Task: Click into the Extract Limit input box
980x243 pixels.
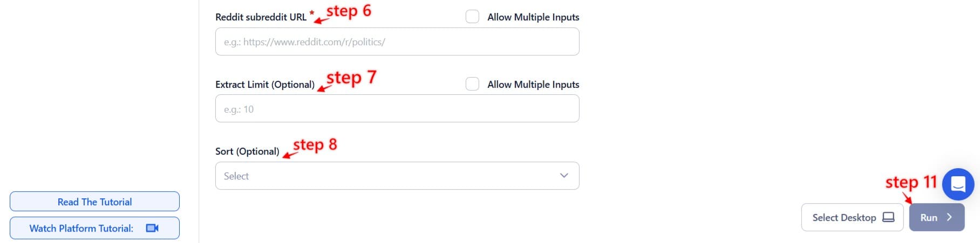Action: (x=397, y=109)
